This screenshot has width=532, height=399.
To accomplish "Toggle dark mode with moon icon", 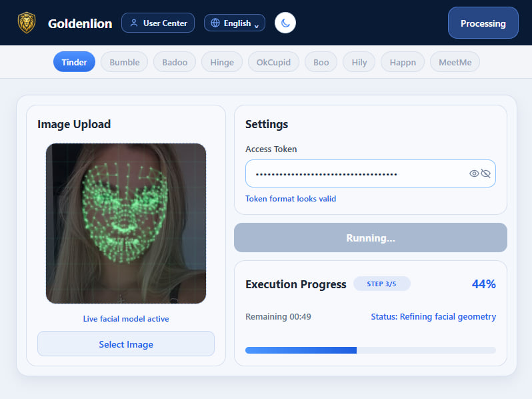I will point(285,23).
